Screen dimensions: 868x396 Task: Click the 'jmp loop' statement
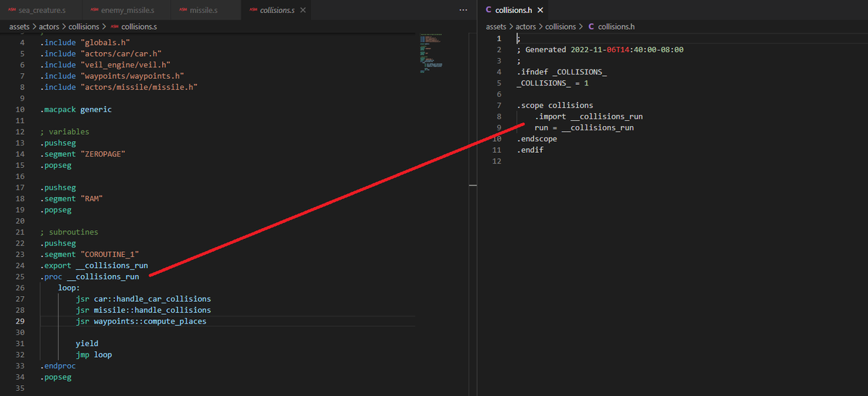(x=94, y=355)
